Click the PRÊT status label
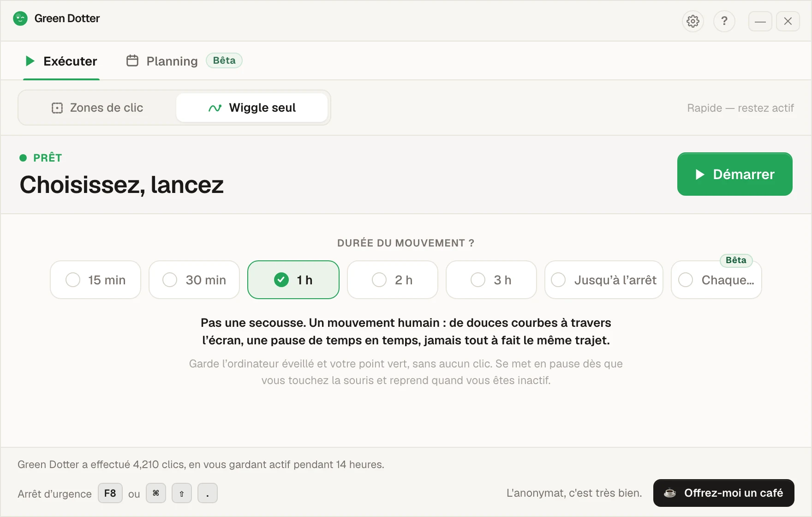 click(x=48, y=158)
